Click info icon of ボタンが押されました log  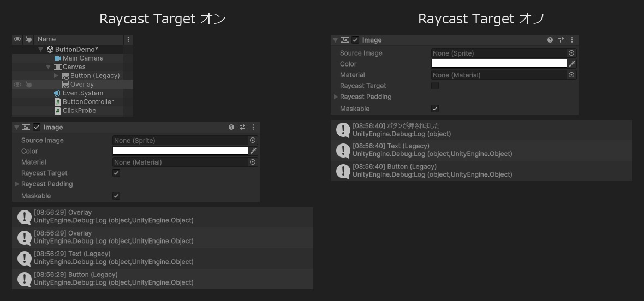[343, 130]
